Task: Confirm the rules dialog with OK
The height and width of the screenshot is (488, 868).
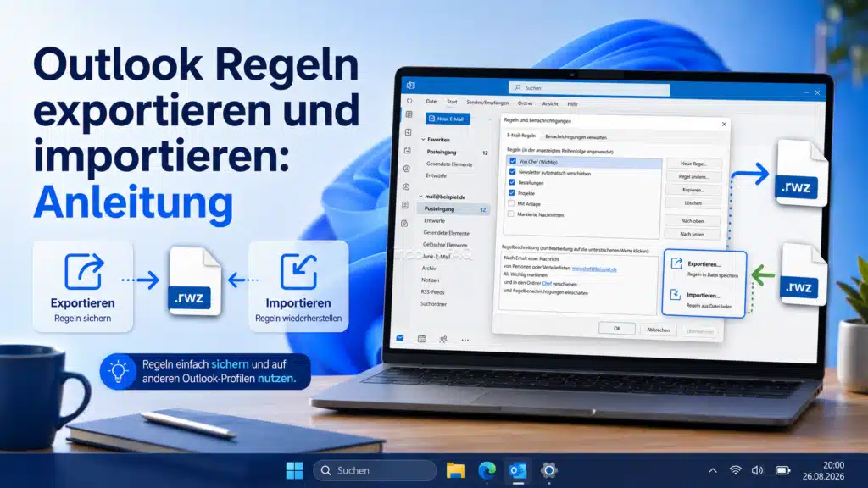Action: click(617, 328)
